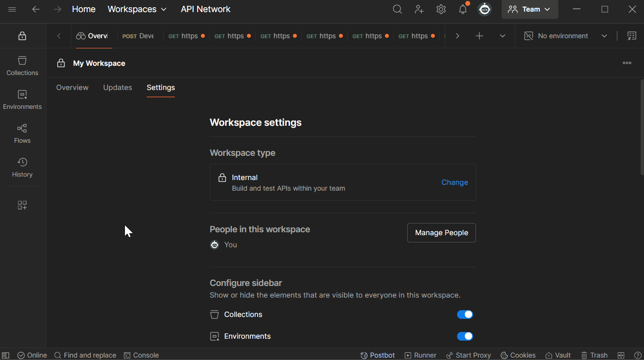Click the Internal workspace type row
This screenshot has width=644, height=360.
[x=343, y=182]
